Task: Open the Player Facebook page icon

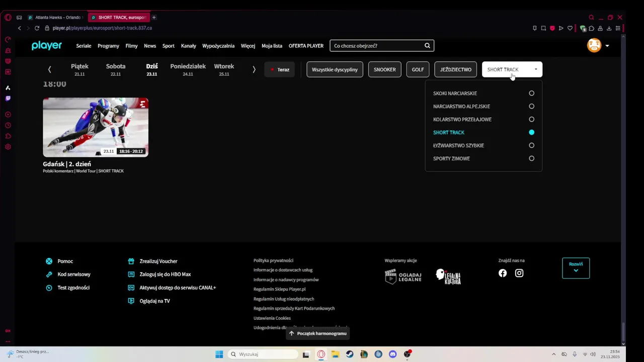Action: [503, 273]
